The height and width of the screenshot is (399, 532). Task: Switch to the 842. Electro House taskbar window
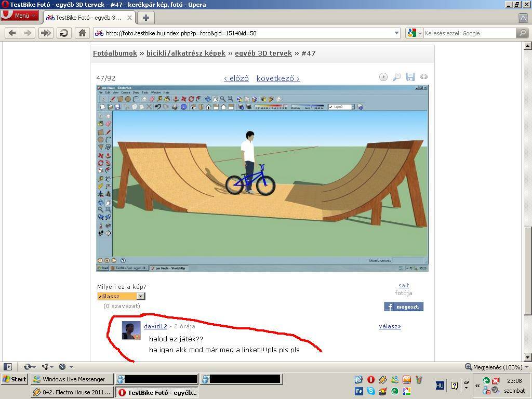coord(71,392)
